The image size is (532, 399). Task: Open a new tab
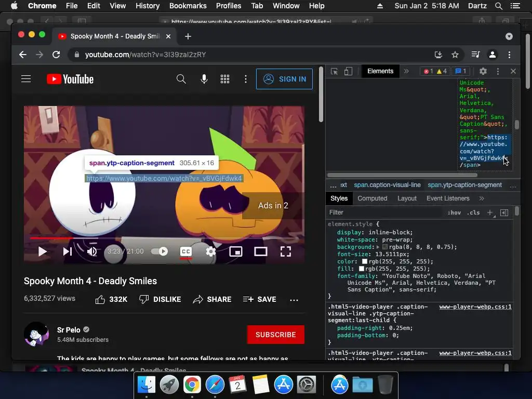(188, 36)
